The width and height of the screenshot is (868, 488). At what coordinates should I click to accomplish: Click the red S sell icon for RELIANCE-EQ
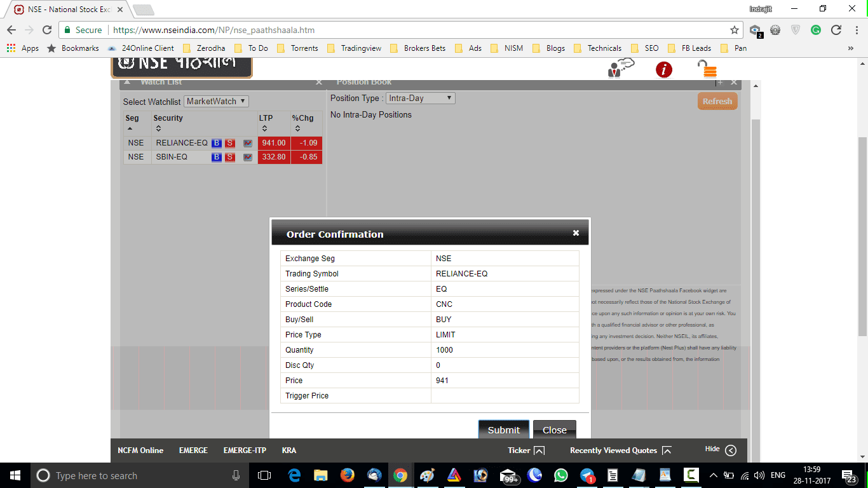click(229, 143)
